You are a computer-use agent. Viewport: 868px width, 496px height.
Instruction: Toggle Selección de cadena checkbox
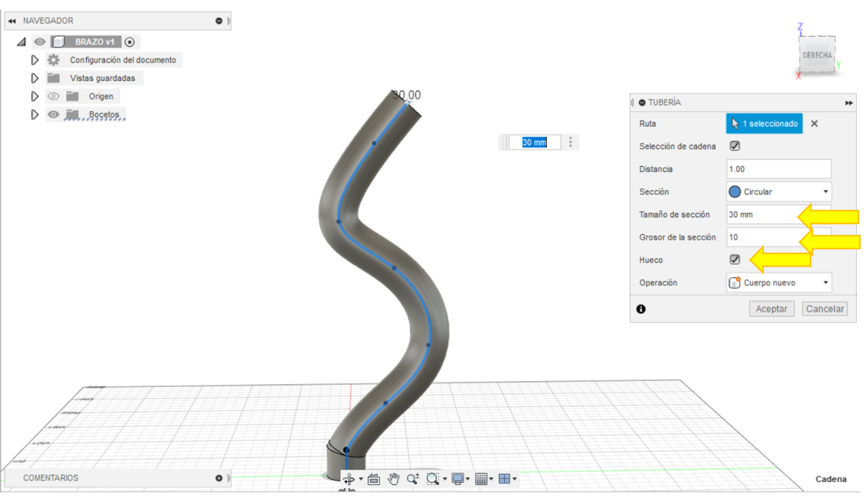point(735,146)
